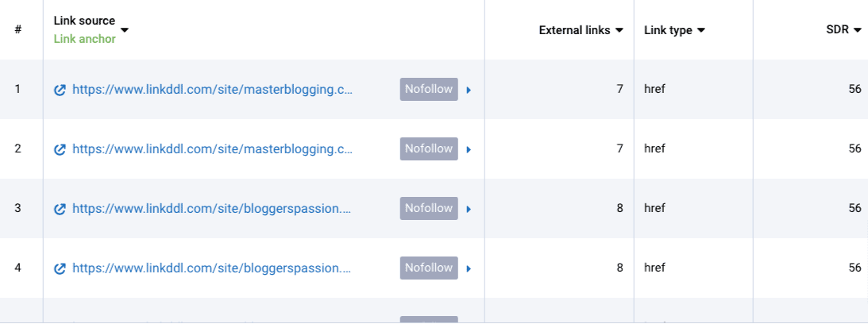Viewport: 868px width, 324px height.
Task: Click the Nofollow badge in row 4
Action: (429, 268)
